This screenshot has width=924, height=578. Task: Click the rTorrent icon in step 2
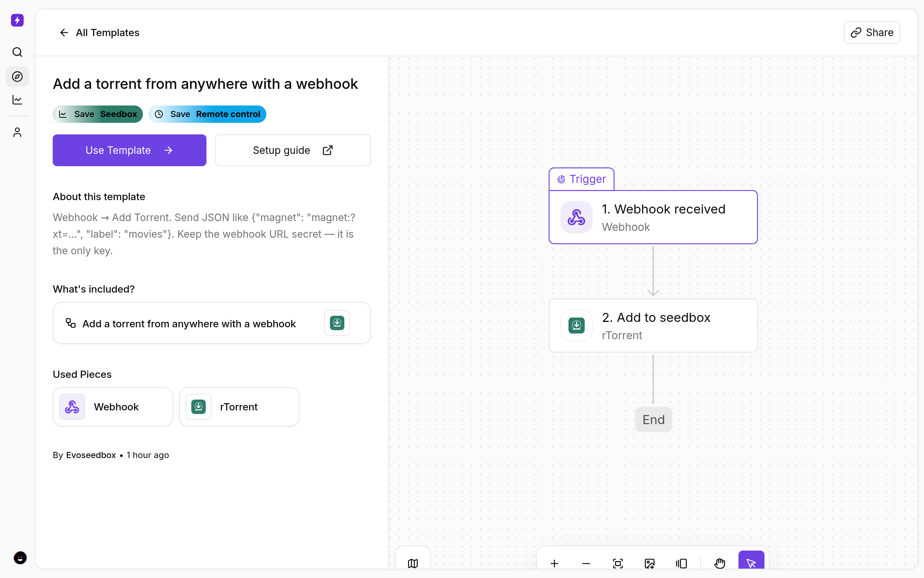coord(576,326)
